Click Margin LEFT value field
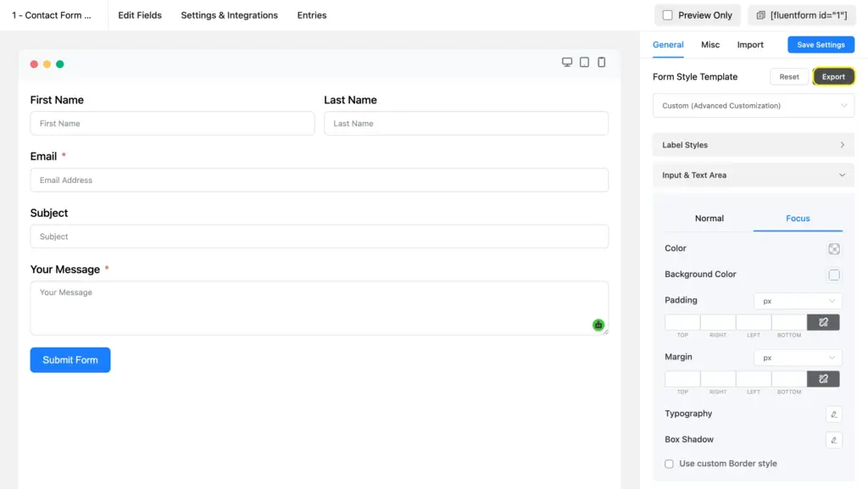 click(754, 379)
